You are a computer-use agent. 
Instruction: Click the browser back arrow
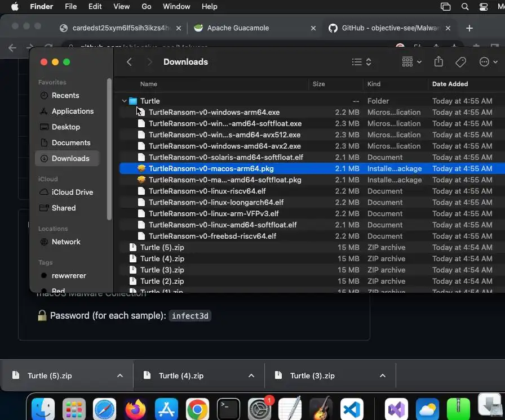[12, 48]
